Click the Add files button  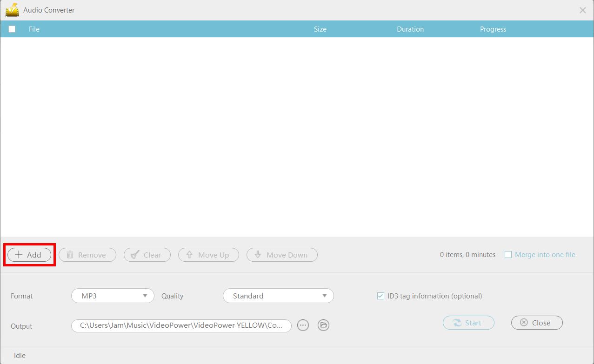29,255
